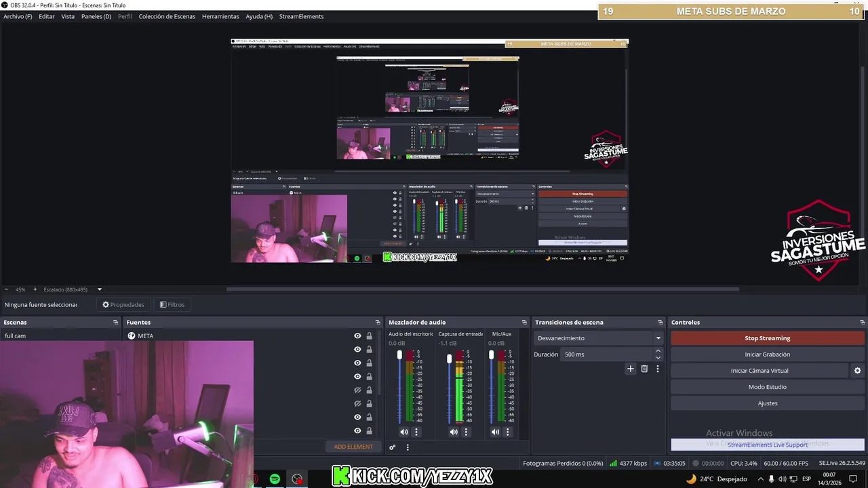The height and width of the screenshot is (488, 868).
Task: Click the META source globe icon
Action: [132, 335]
